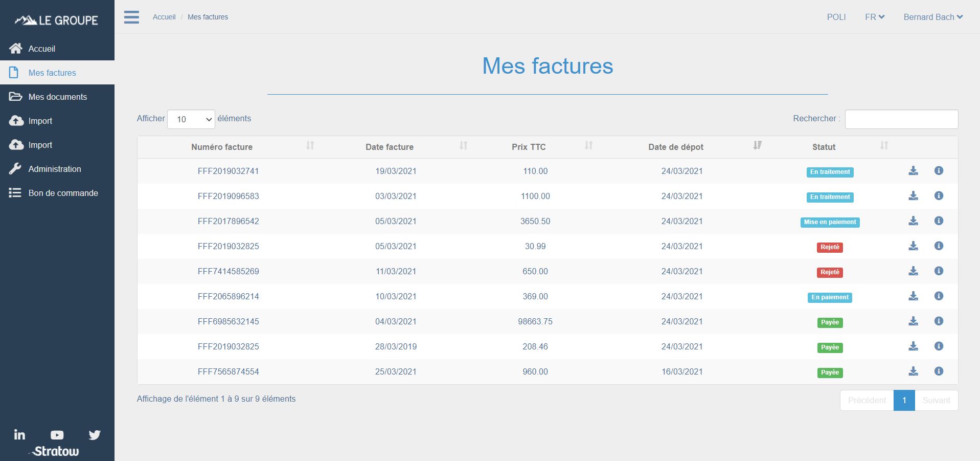Toggle the hamburger sidebar menu icon
The width and height of the screenshot is (980, 461).
point(131,17)
